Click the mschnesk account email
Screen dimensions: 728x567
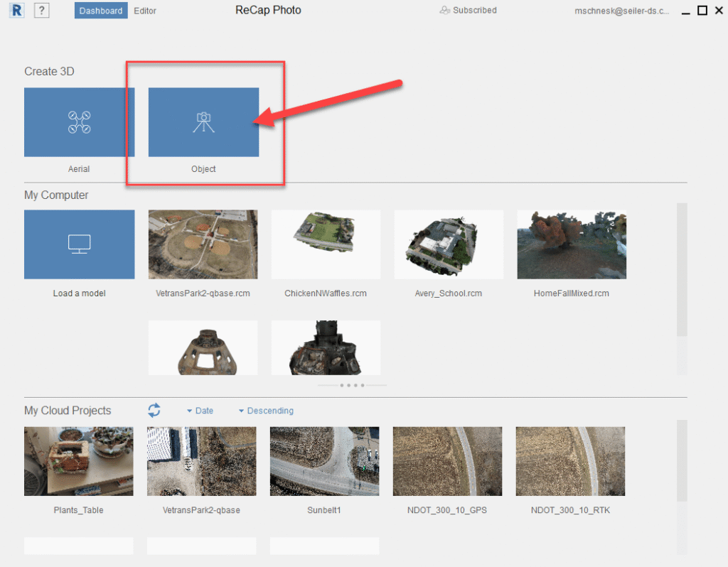click(x=622, y=10)
